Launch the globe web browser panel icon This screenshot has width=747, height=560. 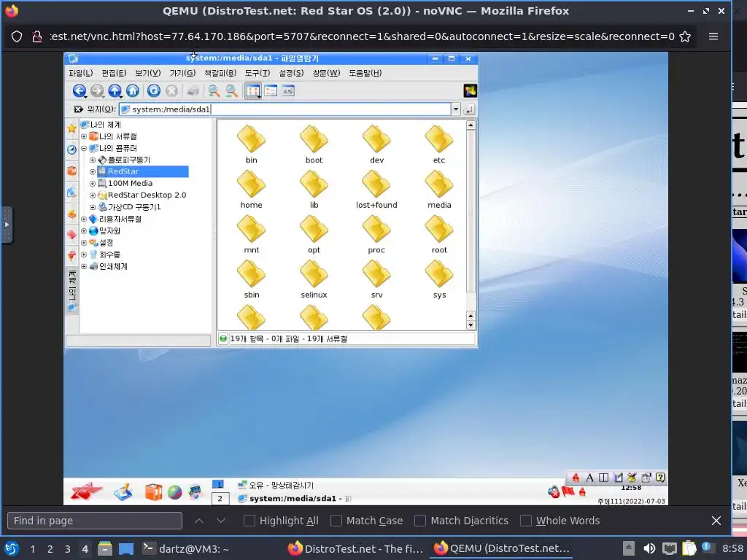[x=175, y=492]
